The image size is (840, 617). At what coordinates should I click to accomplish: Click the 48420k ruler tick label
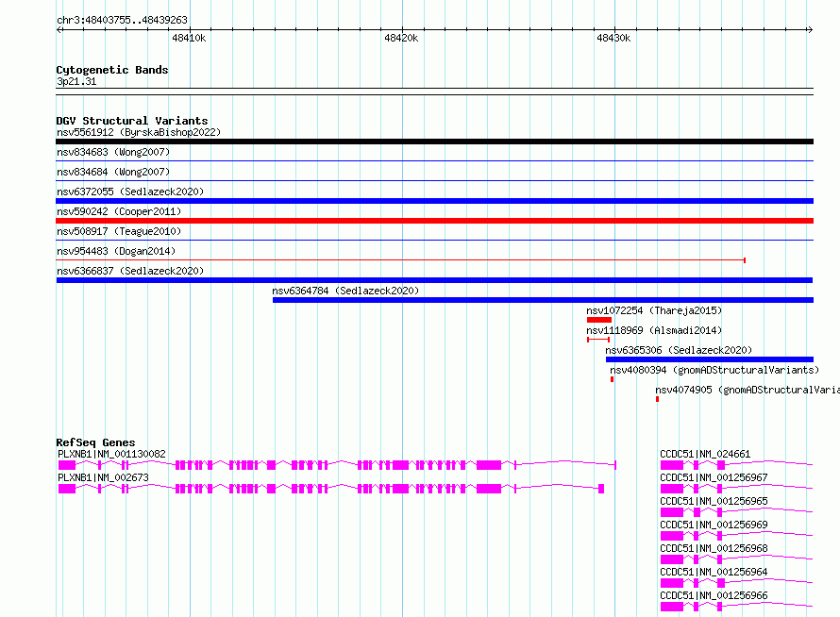coord(401,38)
